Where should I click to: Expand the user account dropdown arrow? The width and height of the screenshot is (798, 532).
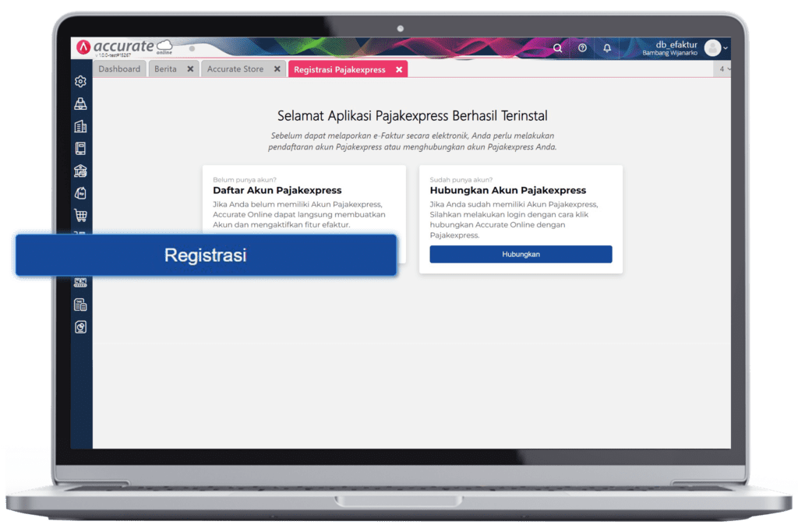coord(726,48)
